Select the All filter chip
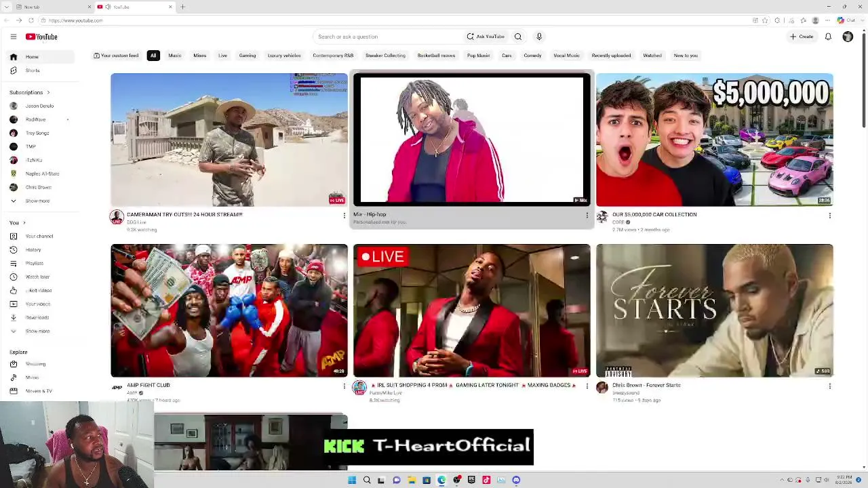This screenshot has height=488, width=868. click(x=153, y=56)
